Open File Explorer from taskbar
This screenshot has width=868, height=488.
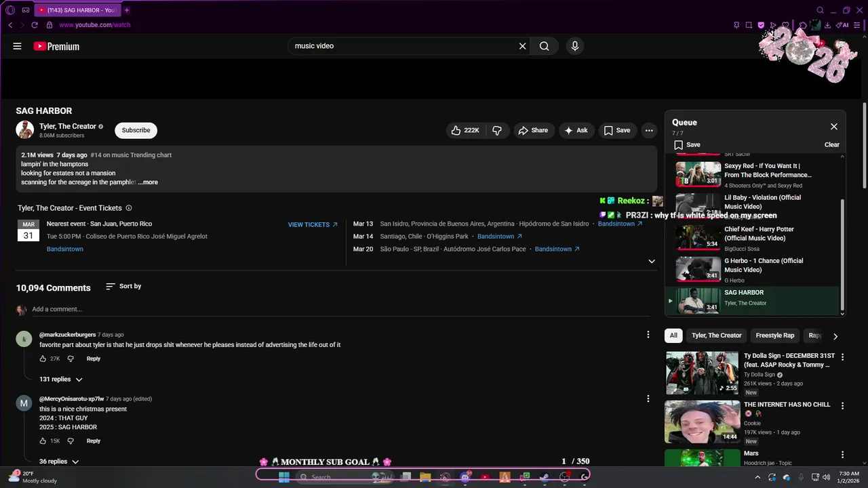point(425,477)
